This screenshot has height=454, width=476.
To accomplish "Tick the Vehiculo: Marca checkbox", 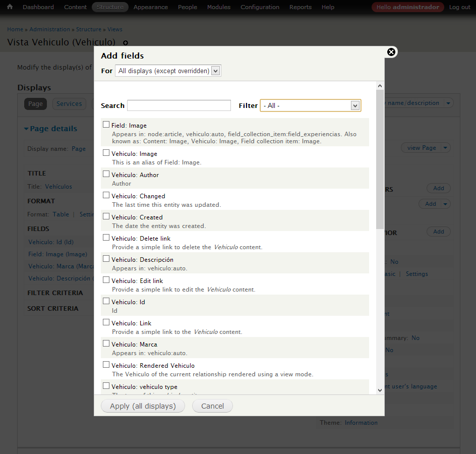I will click(x=106, y=344).
